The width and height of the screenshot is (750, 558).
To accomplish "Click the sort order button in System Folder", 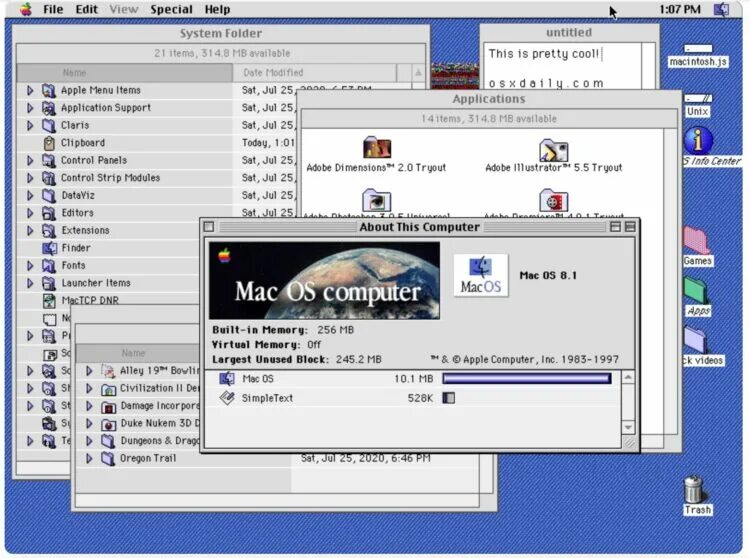I will coord(418,73).
